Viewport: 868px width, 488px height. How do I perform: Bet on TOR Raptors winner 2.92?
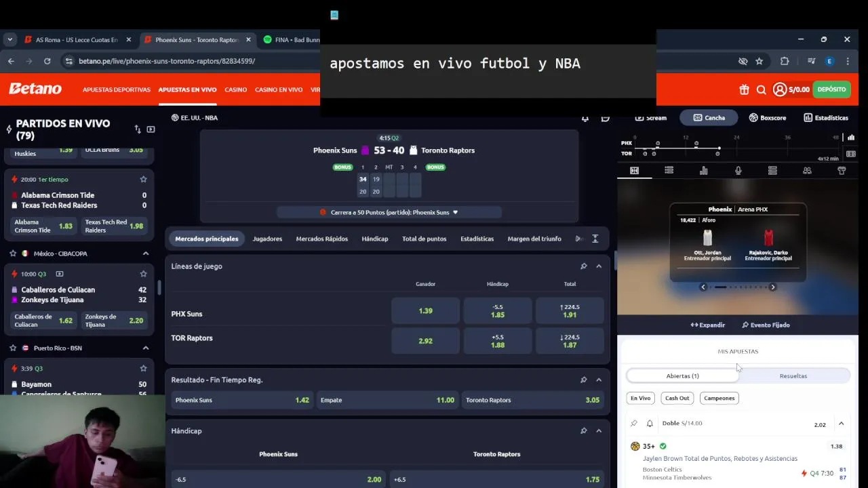click(425, 341)
